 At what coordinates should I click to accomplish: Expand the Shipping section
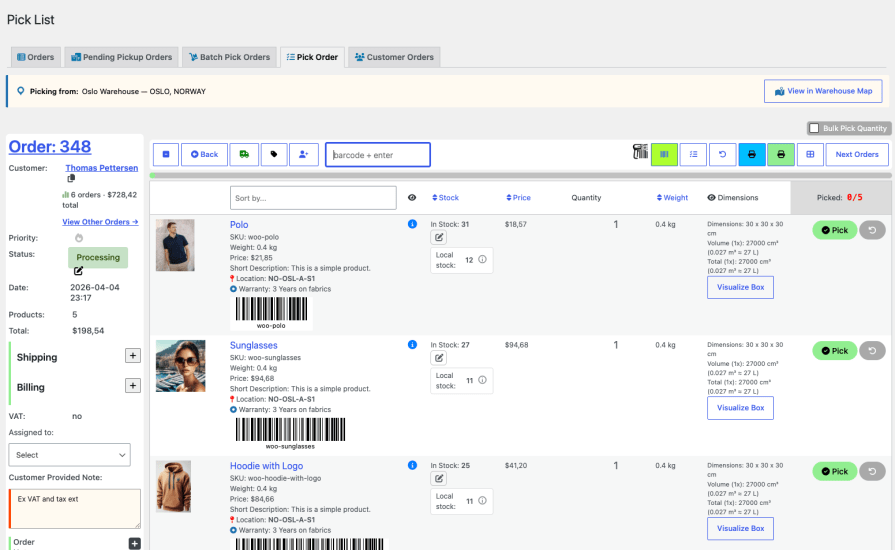pyautogui.click(x=133, y=355)
